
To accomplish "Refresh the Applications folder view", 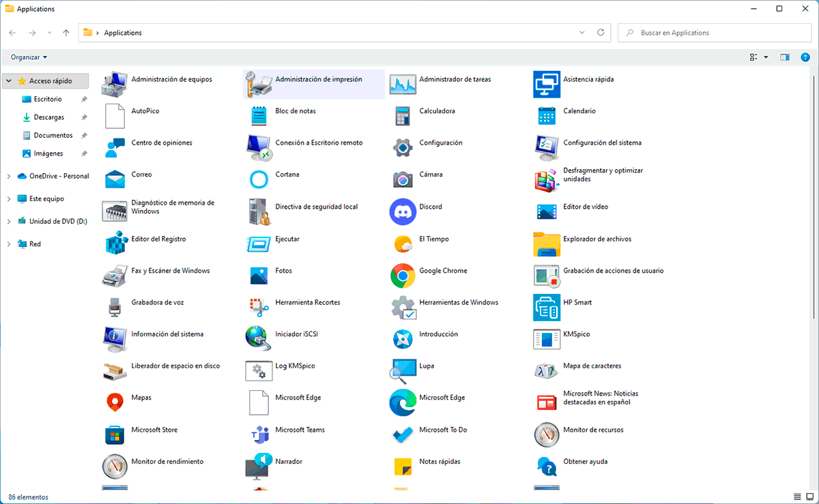I will [x=601, y=32].
